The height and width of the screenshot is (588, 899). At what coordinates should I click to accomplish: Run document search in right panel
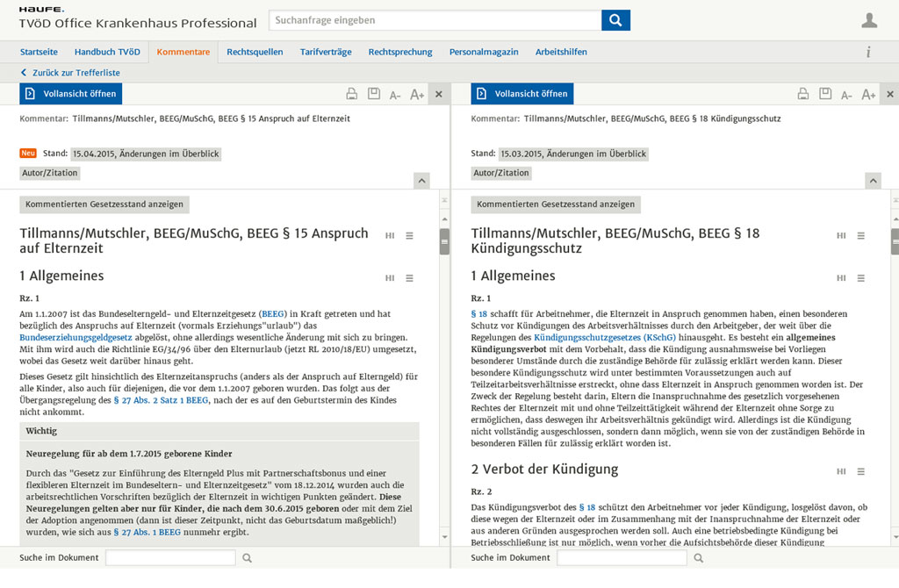698,557
